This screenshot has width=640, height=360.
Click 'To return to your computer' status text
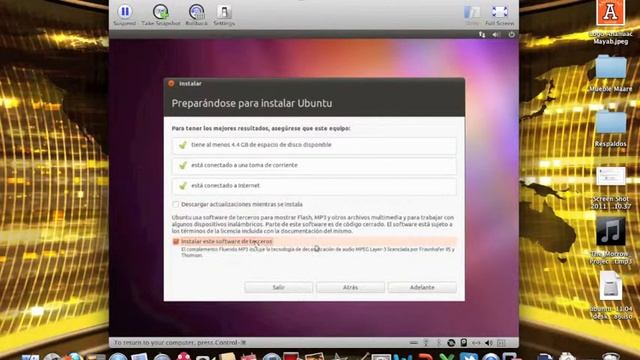click(x=180, y=342)
